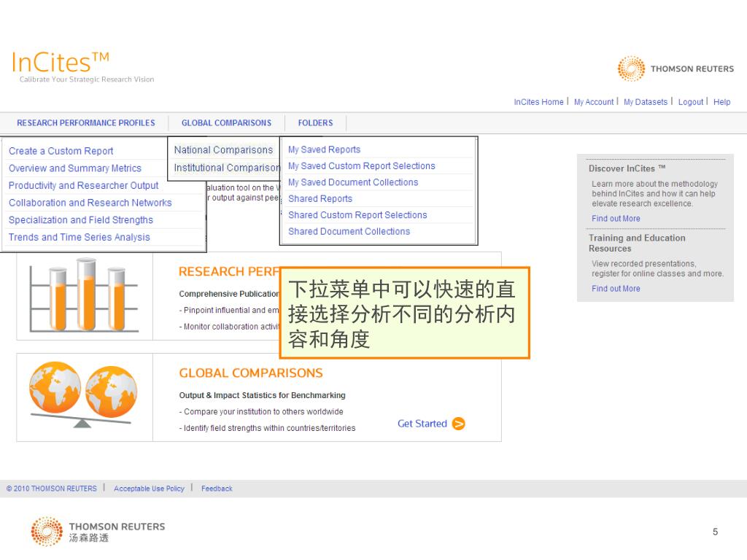Open Collaboration and Research Networks
The width and height of the screenshot is (747, 560).
coord(90,203)
